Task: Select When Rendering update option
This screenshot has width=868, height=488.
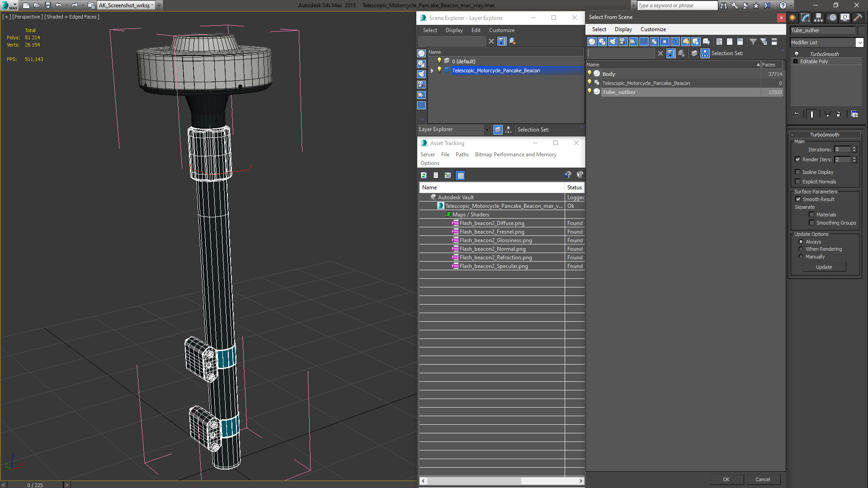Action: tap(801, 249)
